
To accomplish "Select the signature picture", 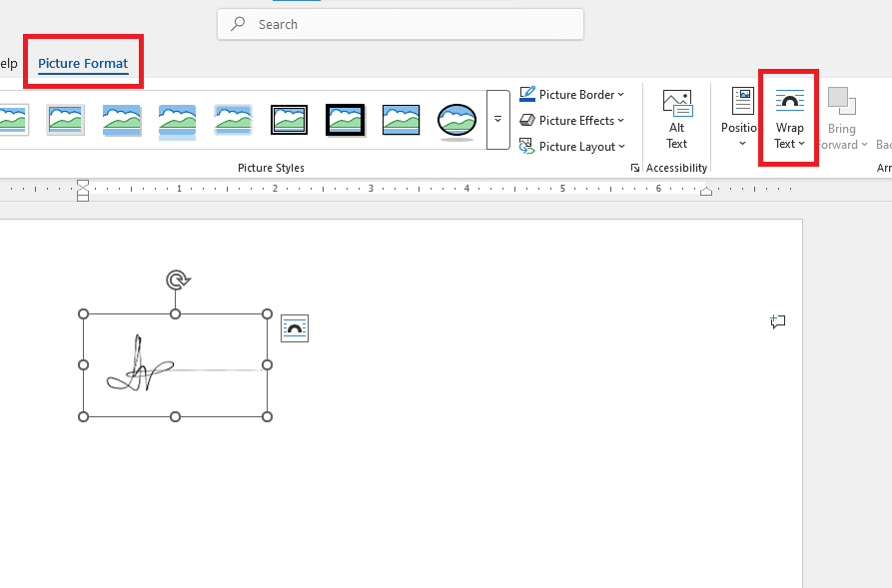I will pyautogui.click(x=175, y=365).
